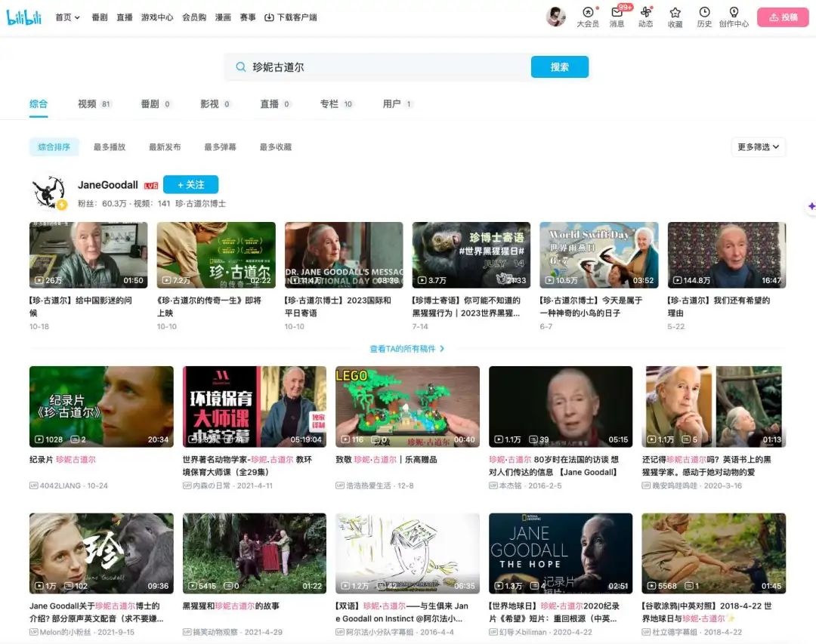Open the 谷歌涂鸦 世界地球日 video thumbnail
Image resolution: width=816 pixels, height=644 pixels.
pos(713,553)
